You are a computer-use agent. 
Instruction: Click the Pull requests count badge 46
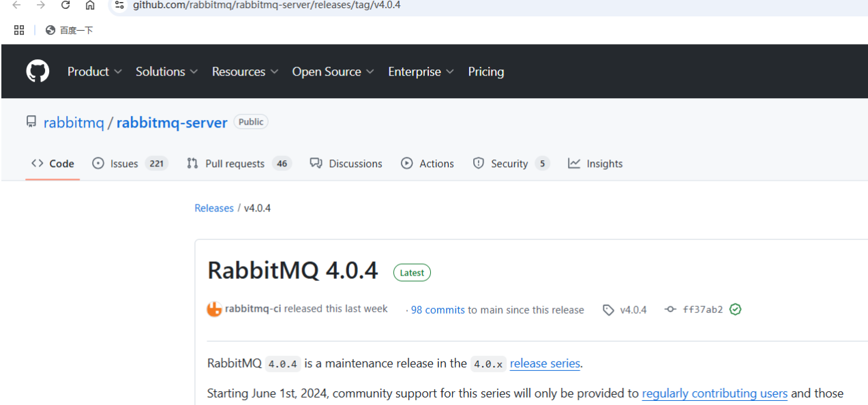point(282,164)
